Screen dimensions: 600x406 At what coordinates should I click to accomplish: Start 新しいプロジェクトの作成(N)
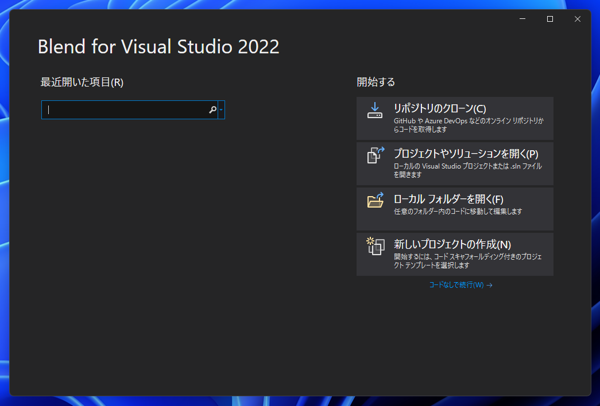pos(455,254)
